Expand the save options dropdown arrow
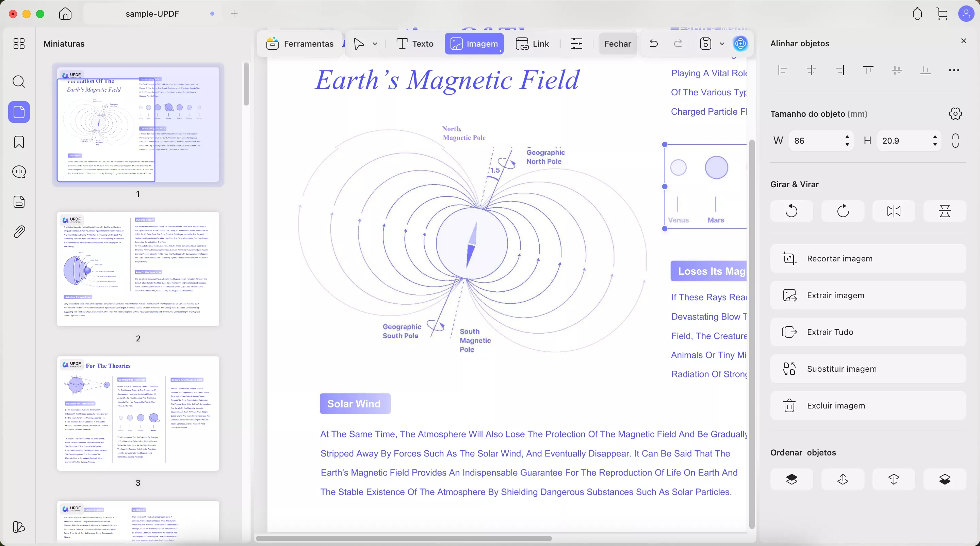 click(722, 44)
